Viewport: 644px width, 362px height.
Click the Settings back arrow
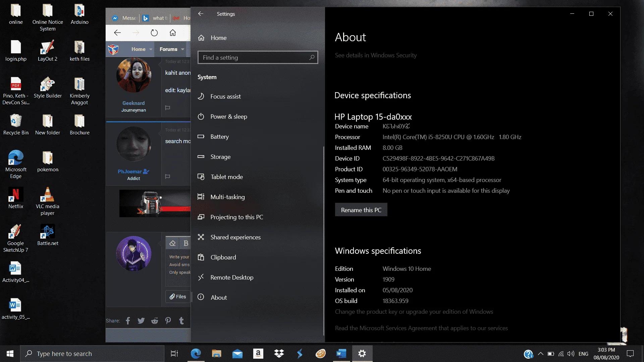[201, 14]
